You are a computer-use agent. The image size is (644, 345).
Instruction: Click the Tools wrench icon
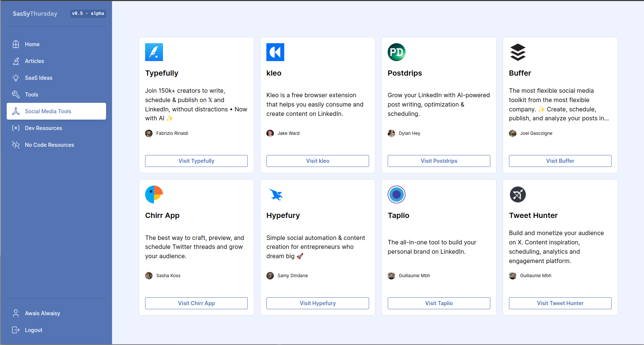click(x=16, y=95)
